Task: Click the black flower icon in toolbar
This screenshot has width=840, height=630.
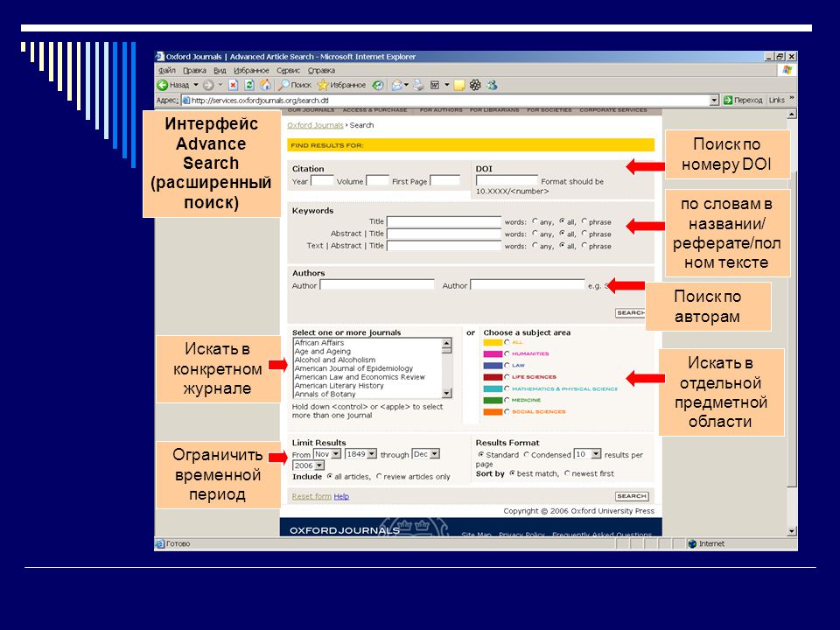Action: [475, 85]
